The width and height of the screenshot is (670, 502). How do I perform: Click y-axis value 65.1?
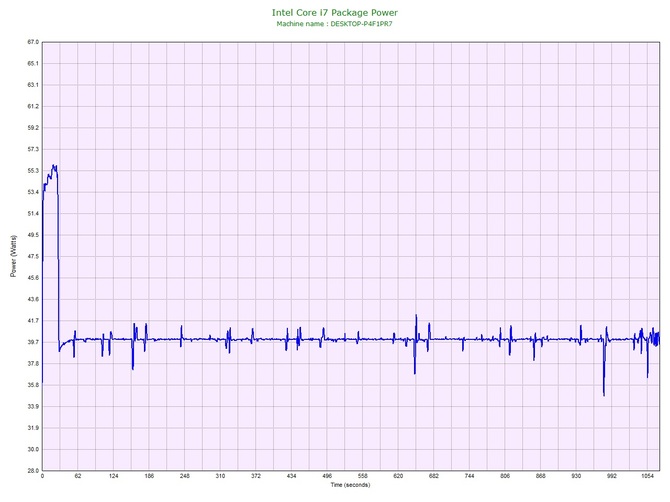pos(33,64)
